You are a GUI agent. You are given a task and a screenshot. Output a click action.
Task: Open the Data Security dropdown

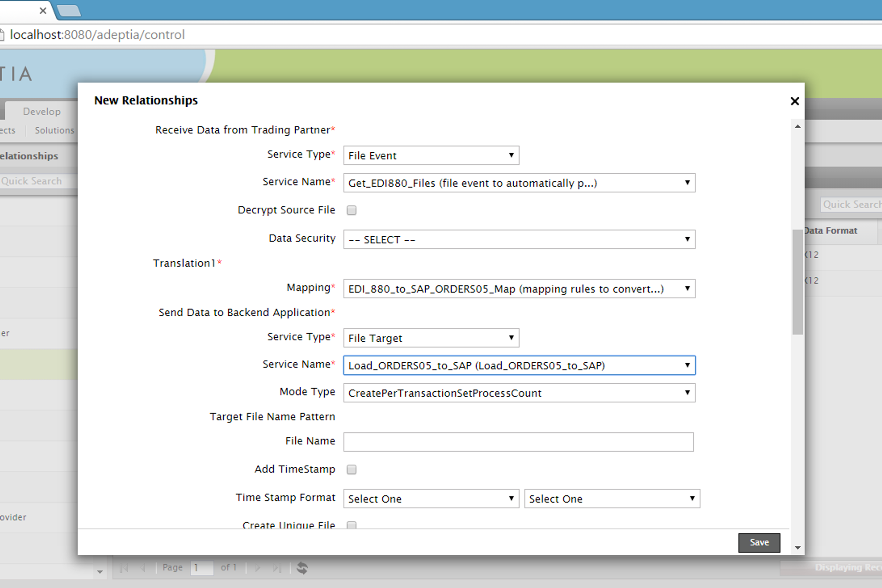point(519,239)
